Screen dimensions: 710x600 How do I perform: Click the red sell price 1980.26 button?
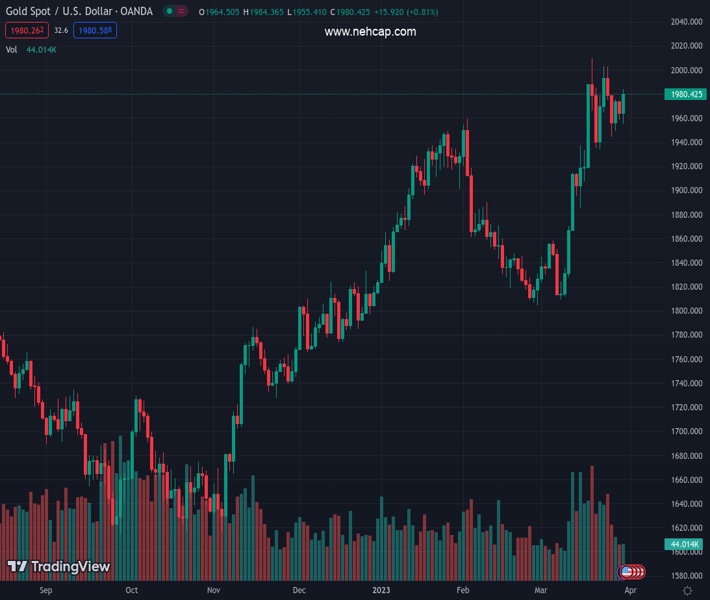(x=24, y=30)
